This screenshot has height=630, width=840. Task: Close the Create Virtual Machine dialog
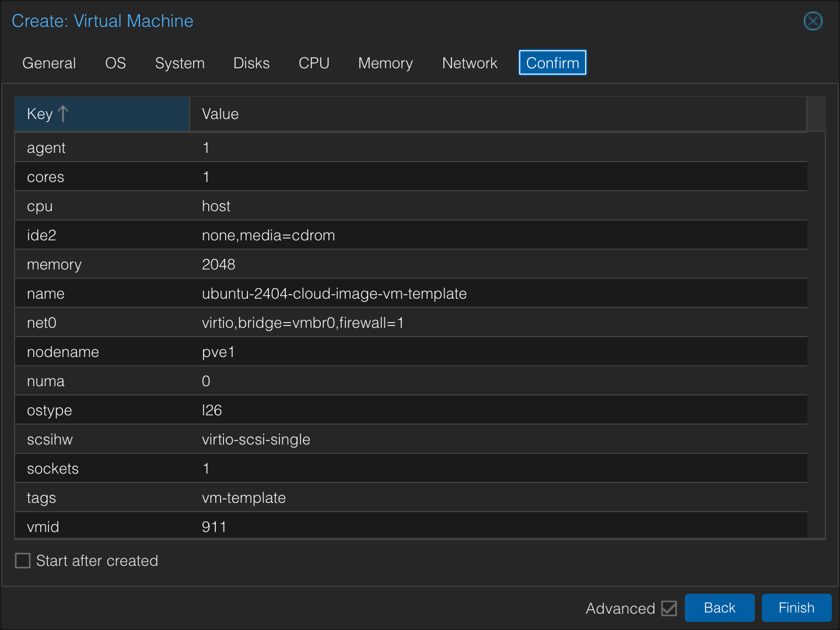[813, 21]
